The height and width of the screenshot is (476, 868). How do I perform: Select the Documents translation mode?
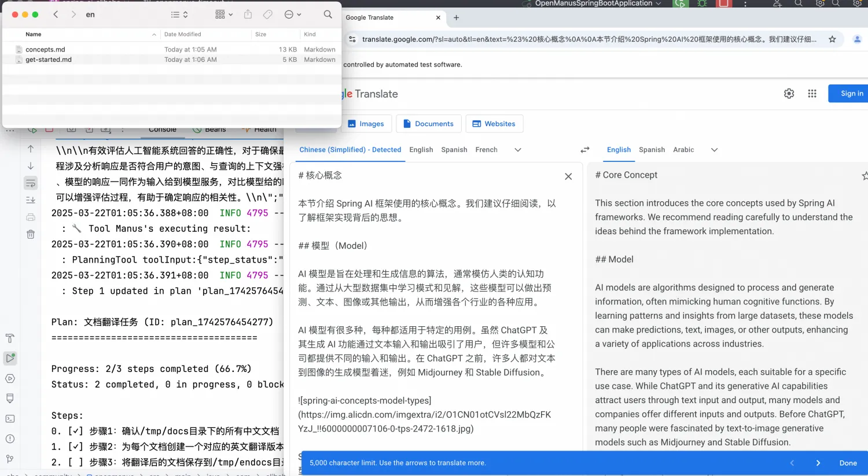pos(428,123)
